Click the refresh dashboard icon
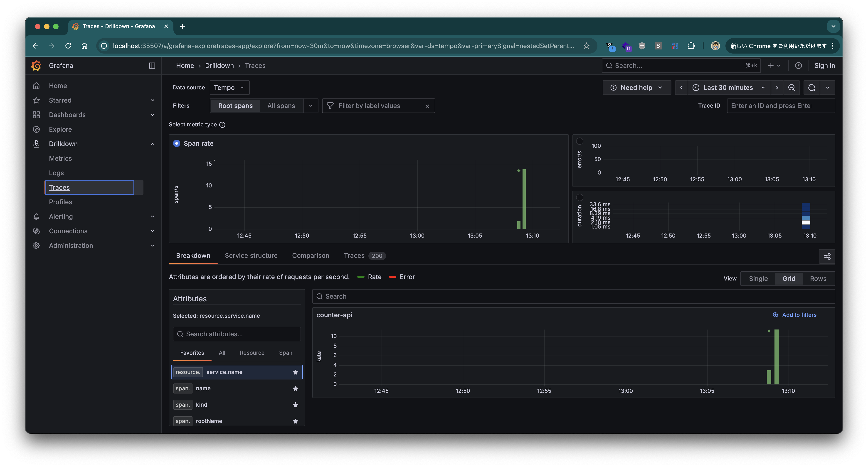 (811, 88)
